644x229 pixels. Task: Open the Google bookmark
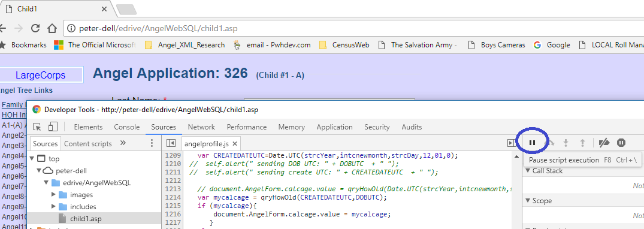click(x=552, y=45)
